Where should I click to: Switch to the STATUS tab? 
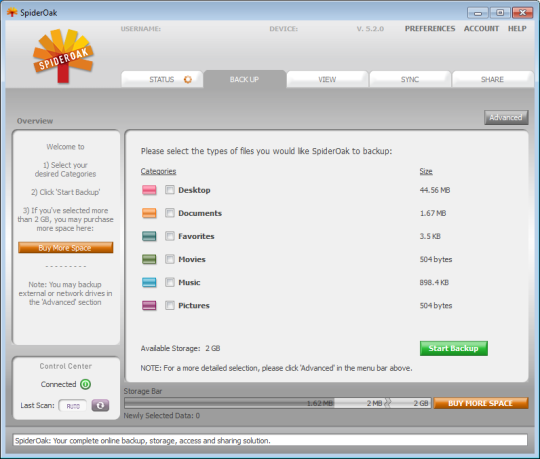162,80
